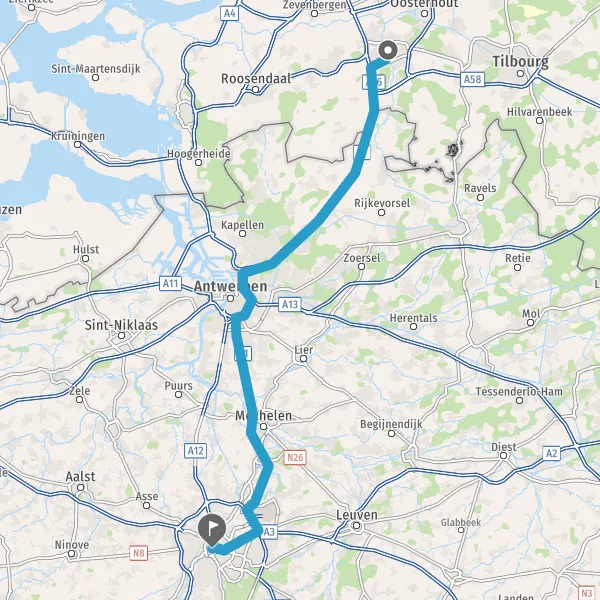Click the Aalst town marker

click(80, 487)
